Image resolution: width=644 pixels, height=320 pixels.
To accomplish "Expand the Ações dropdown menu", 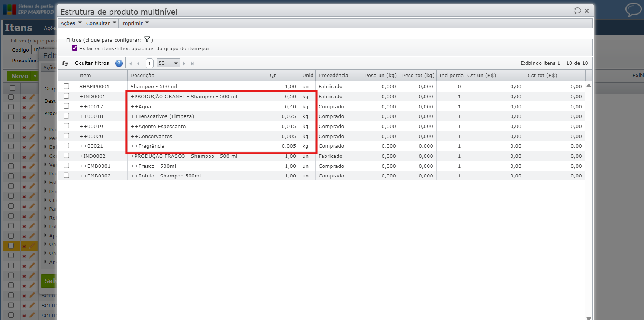I will [x=71, y=23].
